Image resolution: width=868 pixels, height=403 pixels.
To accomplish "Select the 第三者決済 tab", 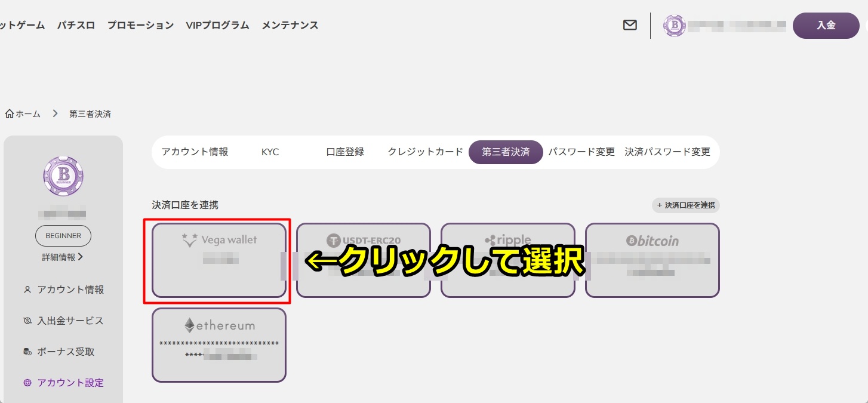I will pos(506,152).
